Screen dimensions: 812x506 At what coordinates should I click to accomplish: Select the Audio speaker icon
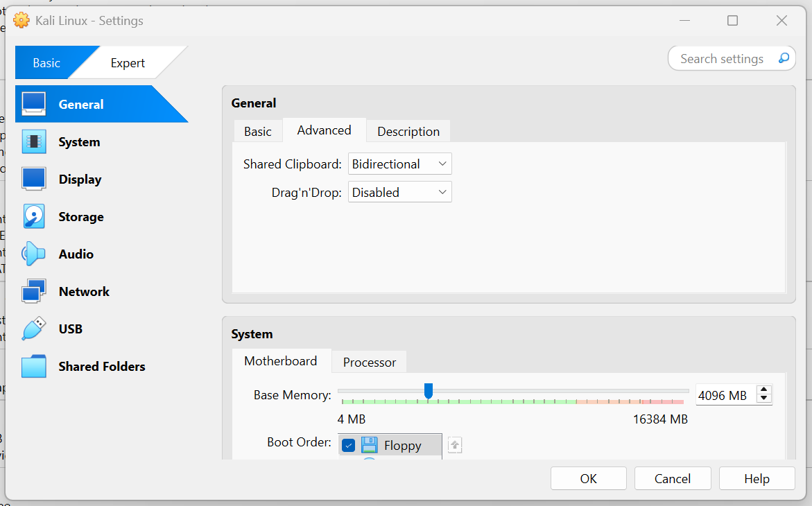click(34, 254)
